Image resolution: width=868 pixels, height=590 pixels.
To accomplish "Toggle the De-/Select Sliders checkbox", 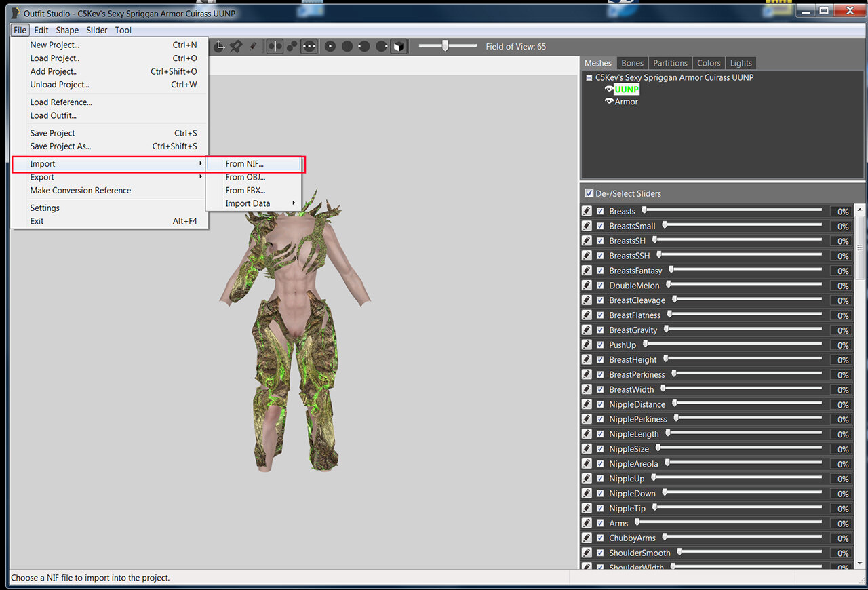I will pyautogui.click(x=589, y=193).
